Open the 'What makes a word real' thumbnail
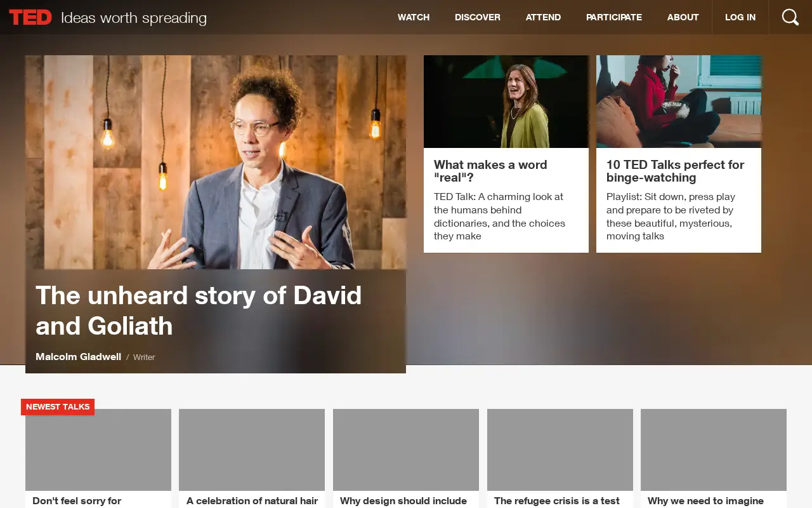Screen dimensions: 812x508 click(x=506, y=102)
